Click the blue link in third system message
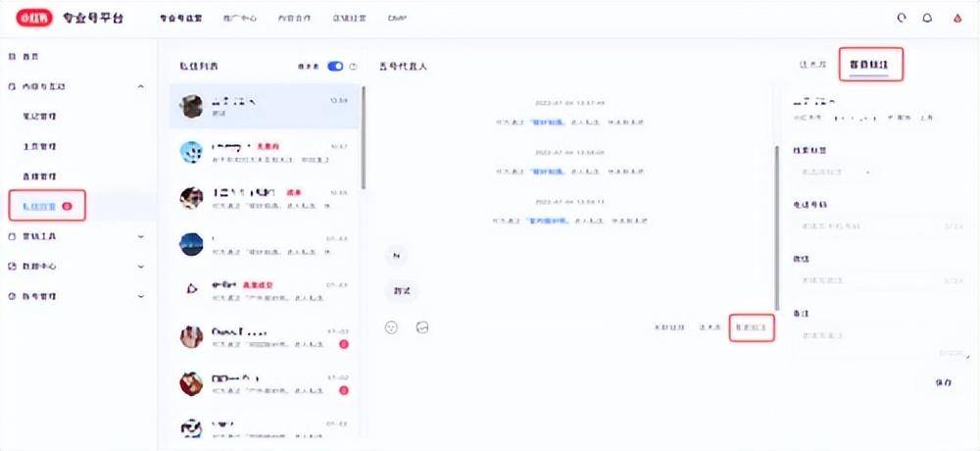 547,221
